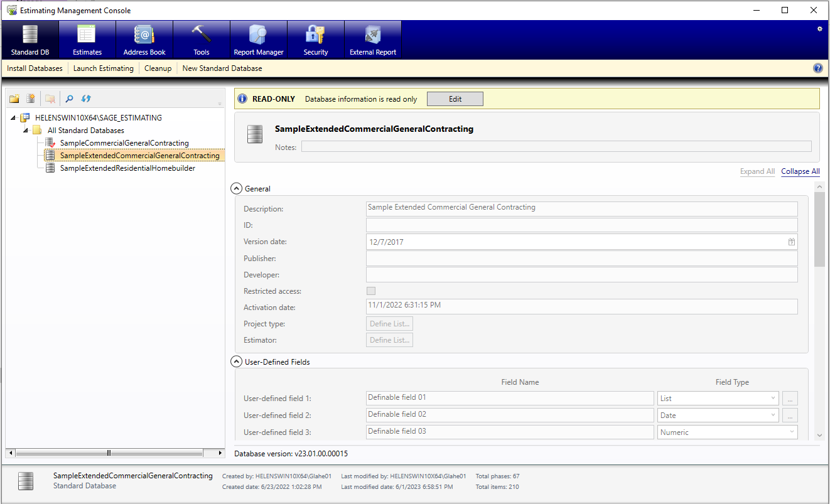
Task: Click the calendar icon in Version date field
Action: (792, 242)
